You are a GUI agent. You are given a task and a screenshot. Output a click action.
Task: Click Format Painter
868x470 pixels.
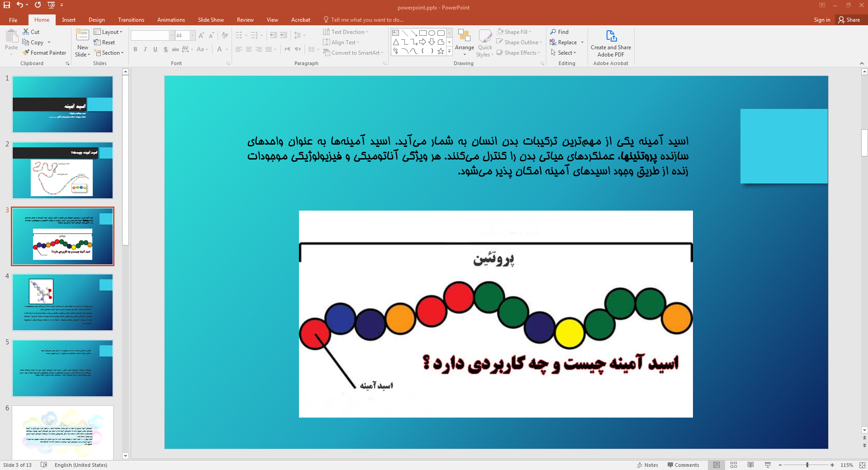click(44, 53)
